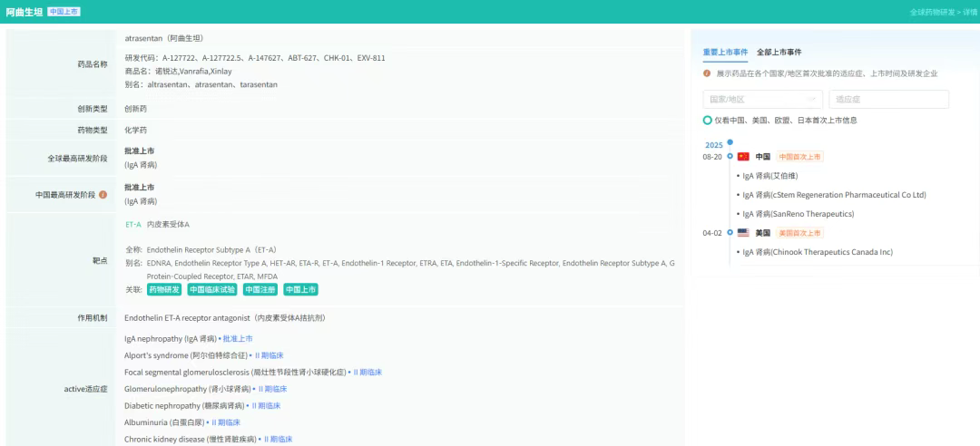Toggle 仅看中国、美国、欧盟、日本首次上市信息 option
This screenshot has width=980, height=446.
click(707, 120)
